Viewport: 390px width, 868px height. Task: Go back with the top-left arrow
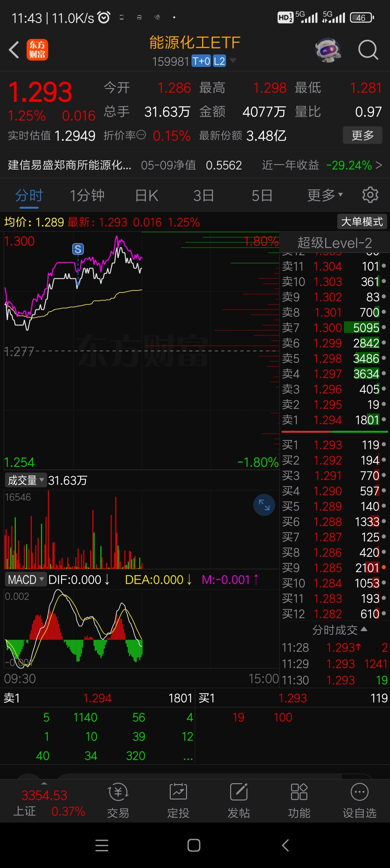tap(14, 50)
